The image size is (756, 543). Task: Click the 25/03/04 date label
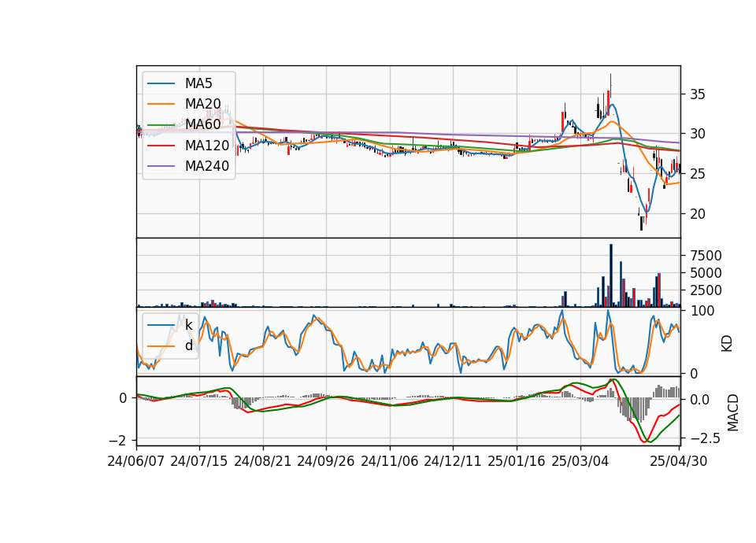580,461
